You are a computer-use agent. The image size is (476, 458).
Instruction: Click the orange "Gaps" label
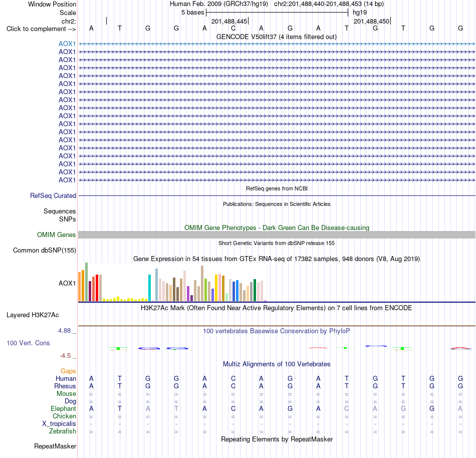click(68, 371)
